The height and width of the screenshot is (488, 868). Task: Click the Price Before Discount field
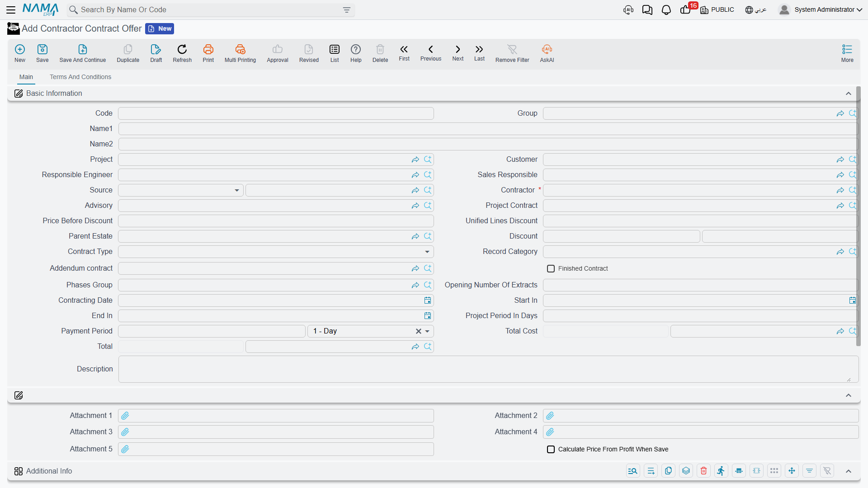(276, 221)
